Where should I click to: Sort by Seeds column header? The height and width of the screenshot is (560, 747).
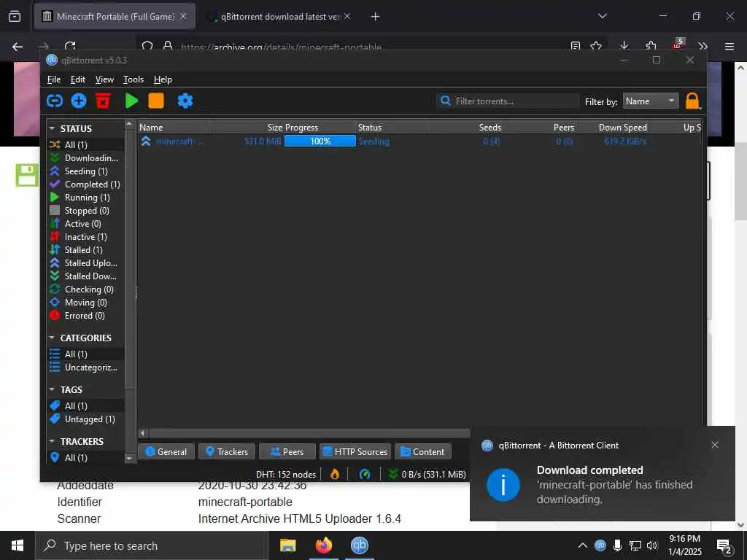pyautogui.click(x=489, y=128)
